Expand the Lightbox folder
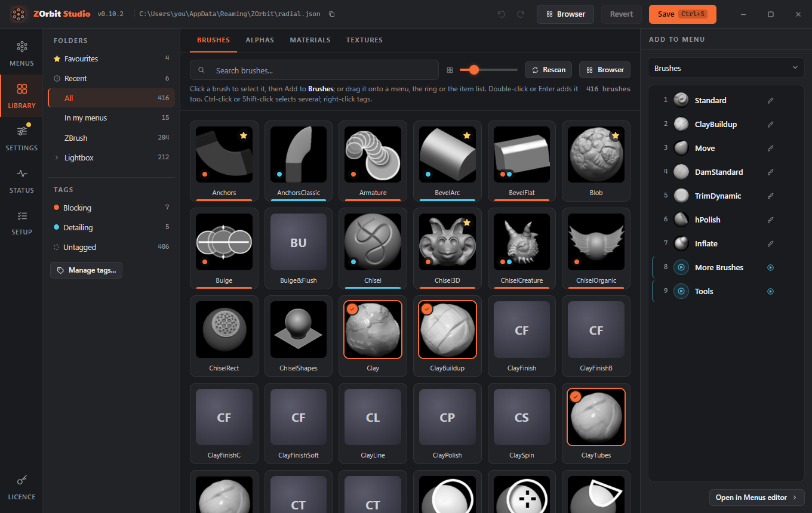812x513 pixels. pos(57,157)
